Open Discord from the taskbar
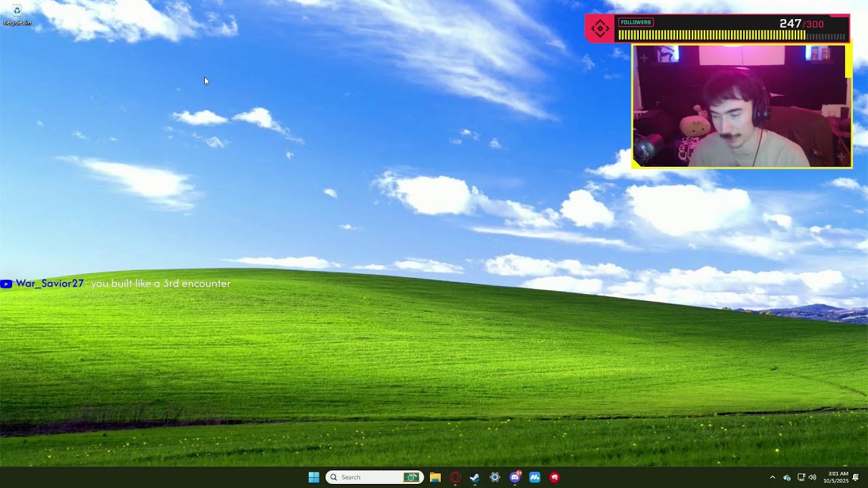 tap(515, 477)
